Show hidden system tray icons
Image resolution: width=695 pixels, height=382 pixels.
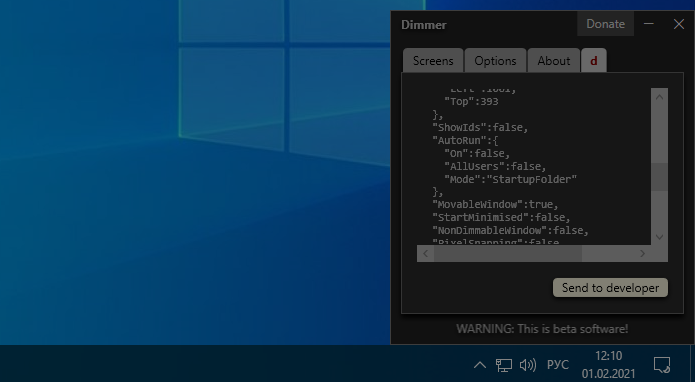[x=480, y=365]
